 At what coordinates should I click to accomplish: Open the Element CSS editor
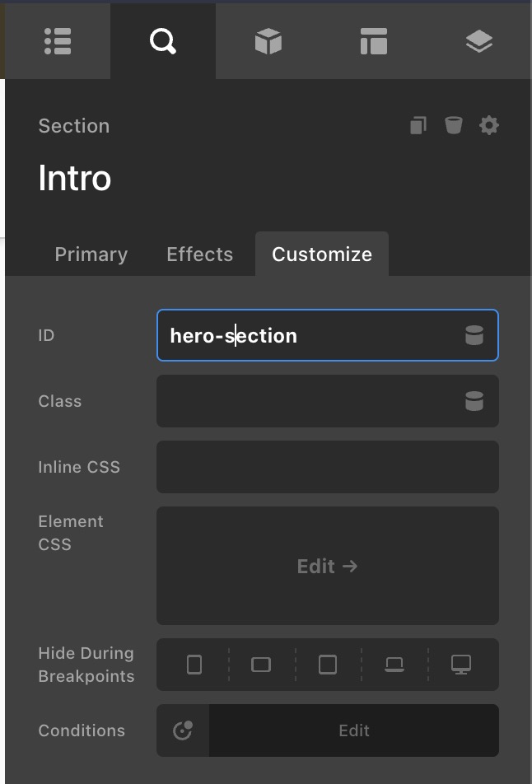[x=327, y=566]
